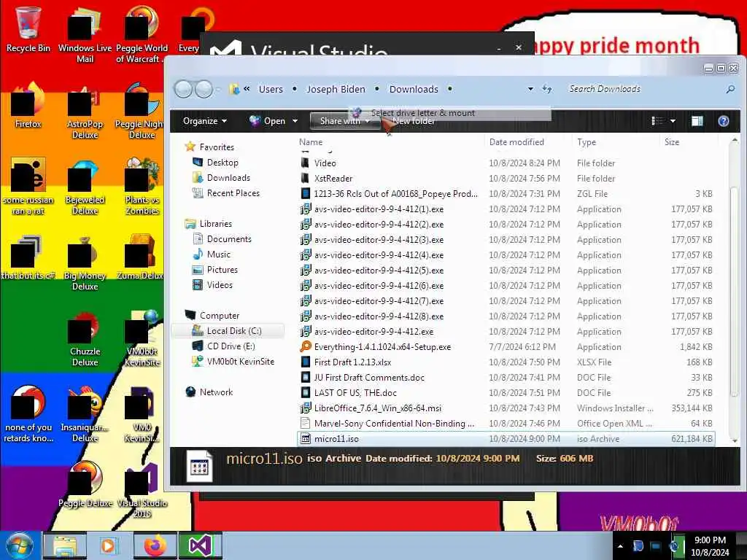This screenshot has width=747, height=560.
Task: Open Windows Explorer from the taskbar
Action: [65, 545]
